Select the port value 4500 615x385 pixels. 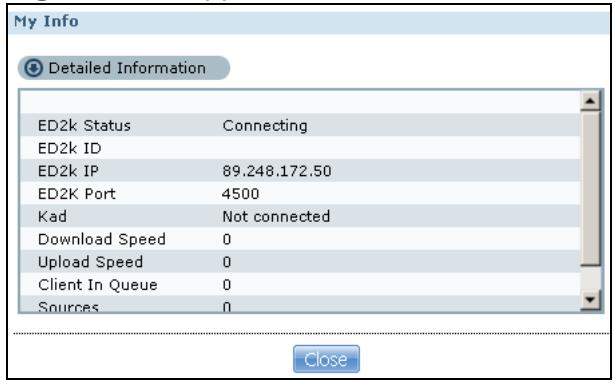tap(240, 194)
